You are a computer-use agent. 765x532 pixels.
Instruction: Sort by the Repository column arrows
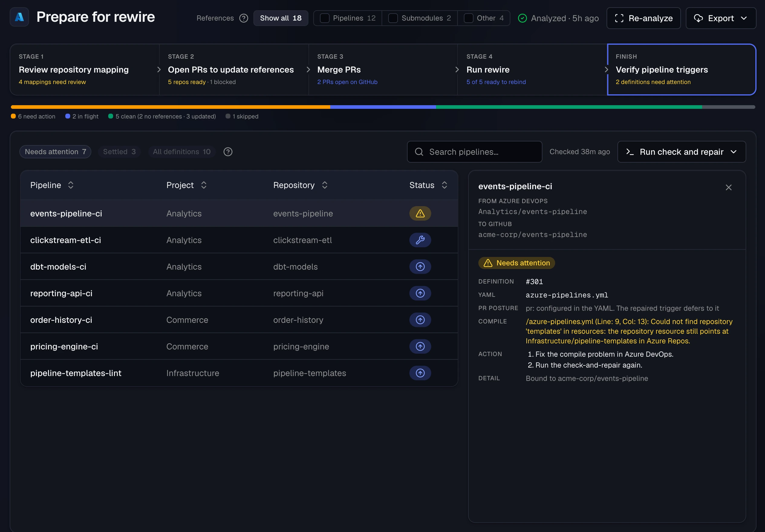(324, 185)
